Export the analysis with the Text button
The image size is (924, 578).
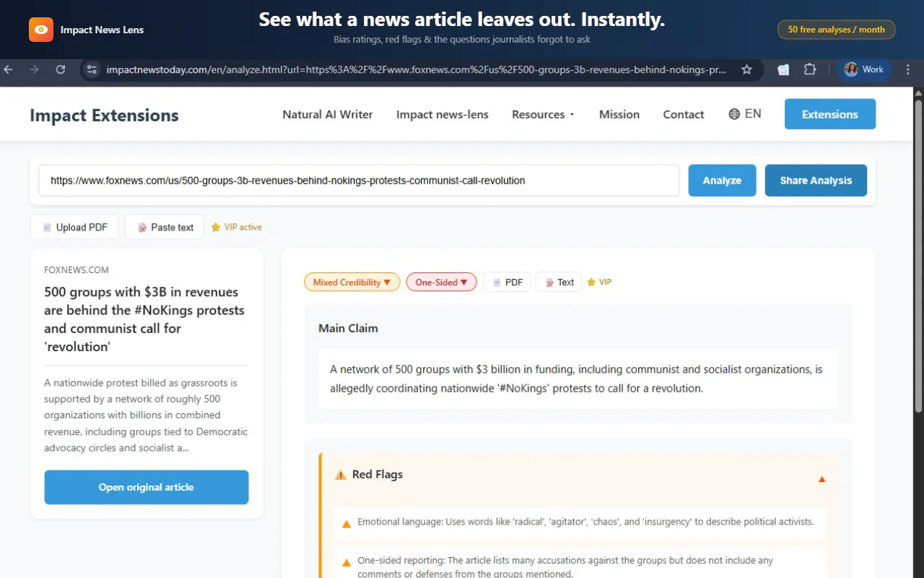[x=558, y=282]
